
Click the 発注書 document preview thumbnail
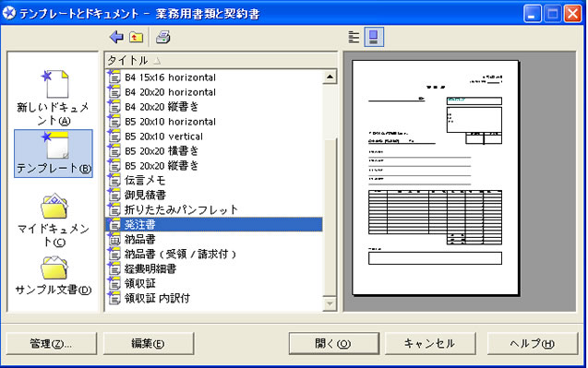(436, 178)
